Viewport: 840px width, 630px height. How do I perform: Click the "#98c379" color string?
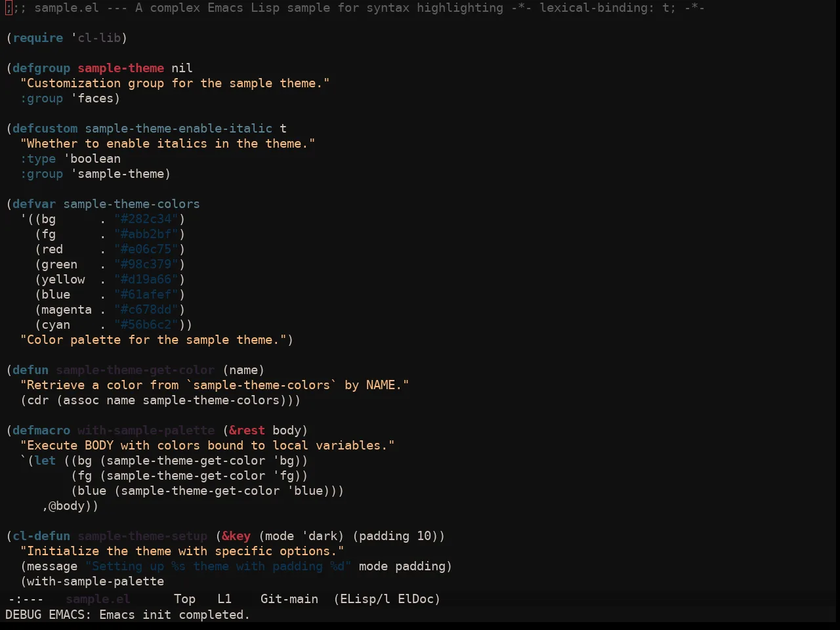point(146,264)
